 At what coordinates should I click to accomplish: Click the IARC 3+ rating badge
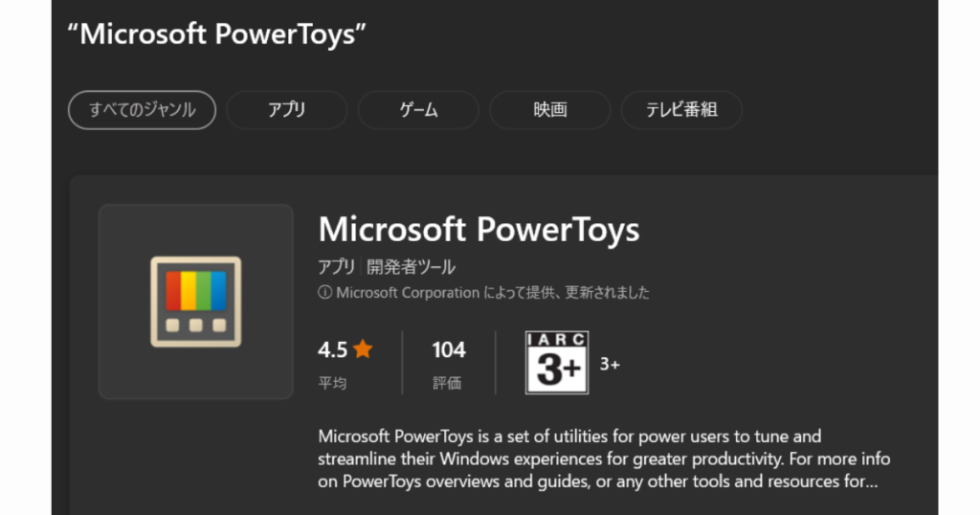[x=557, y=363]
